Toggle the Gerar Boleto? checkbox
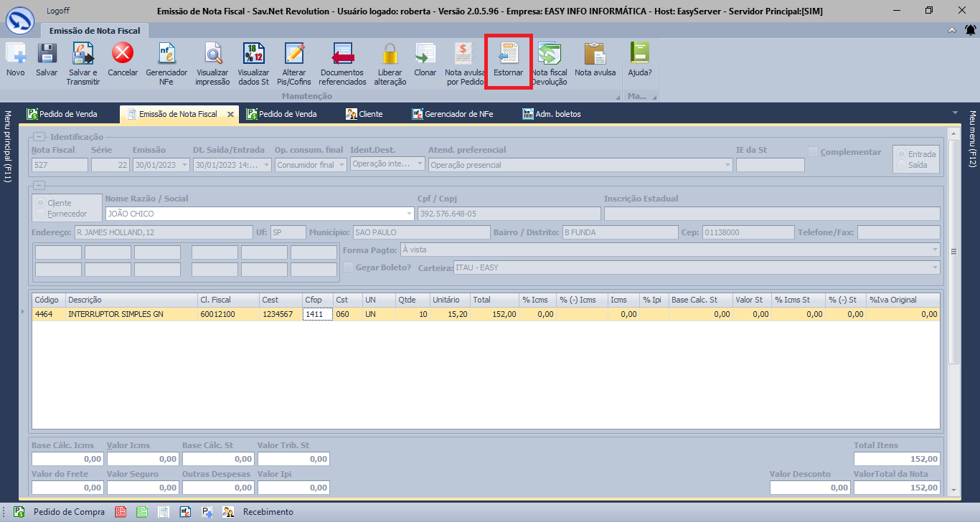The image size is (980, 522). click(349, 267)
